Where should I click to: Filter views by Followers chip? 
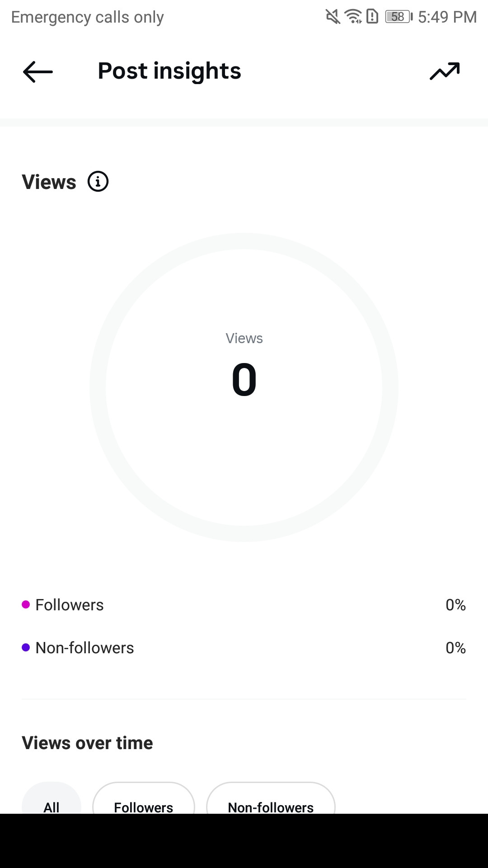[x=144, y=798]
